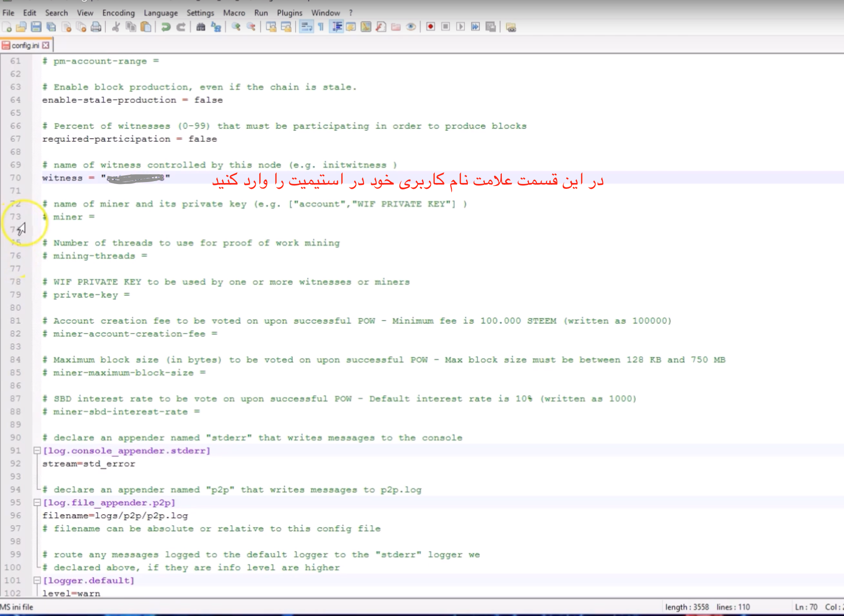Open the Edit menu
844x616 pixels.
30,13
